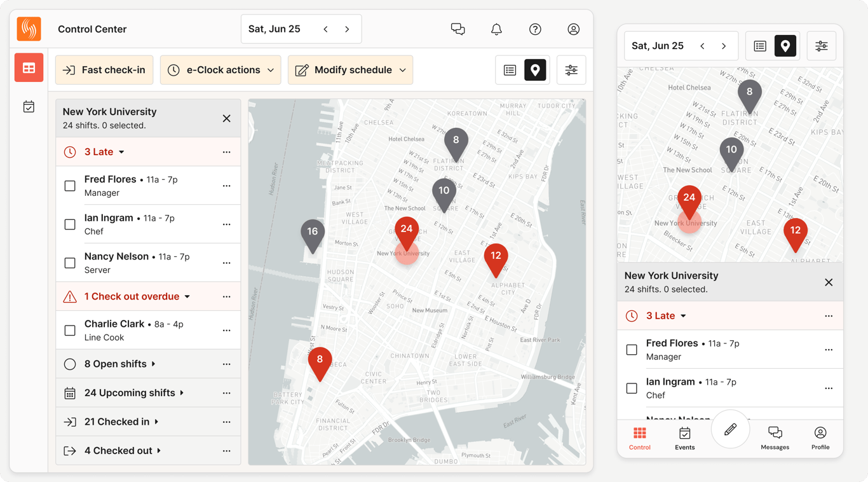Open more options for 4 Checked out
868x482 pixels.
click(226, 451)
